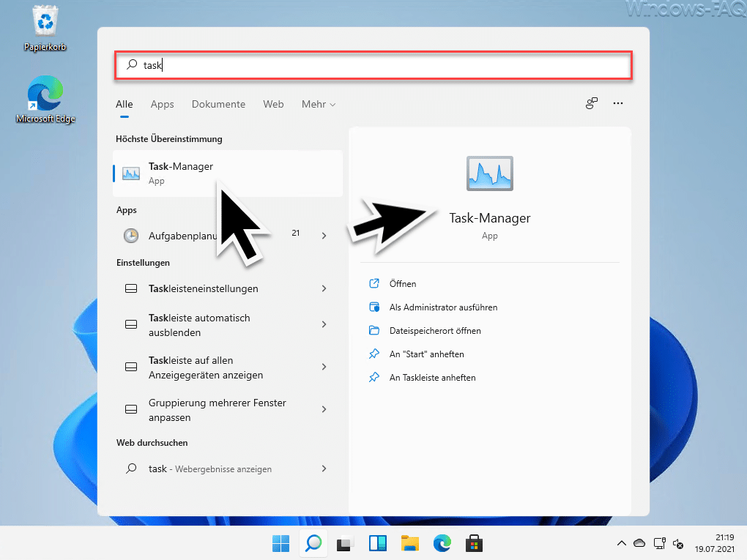This screenshot has height=560, width=747.
Task: Click the administrator shield icon
Action: [374, 307]
